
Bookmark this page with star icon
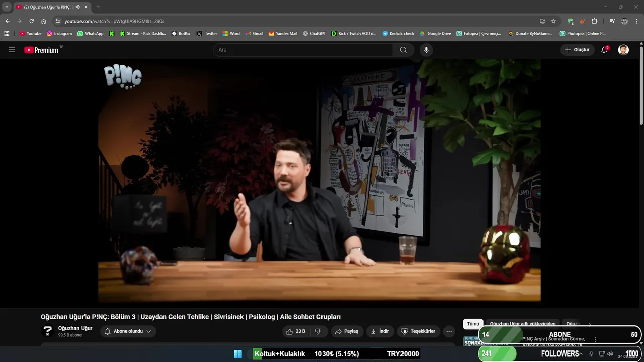pyautogui.click(x=553, y=21)
